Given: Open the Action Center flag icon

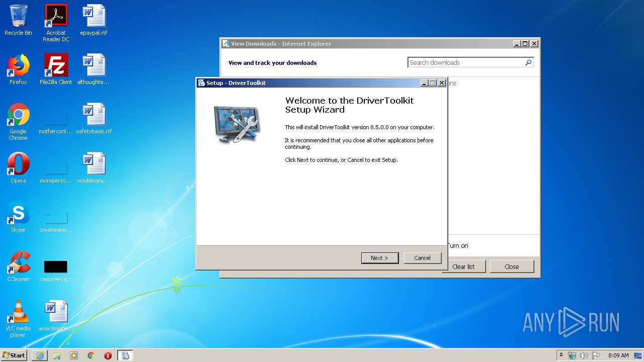Looking at the screenshot, I should click(596, 355).
